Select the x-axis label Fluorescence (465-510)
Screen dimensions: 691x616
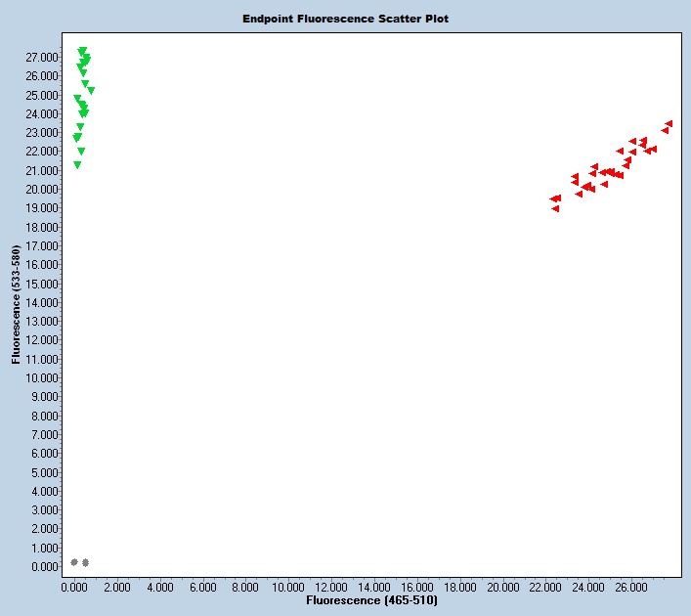[x=371, y=599]
